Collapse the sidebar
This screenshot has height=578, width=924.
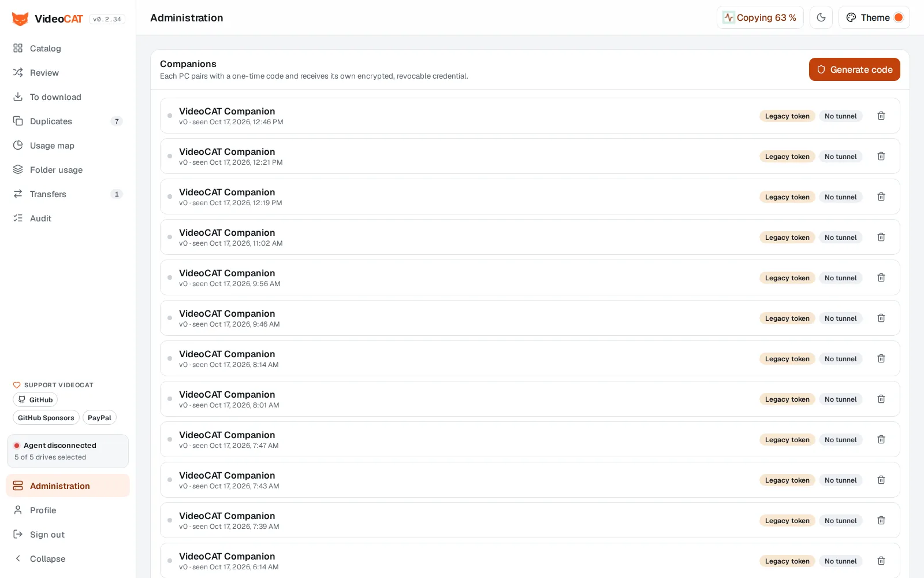(x=68, y=559)
